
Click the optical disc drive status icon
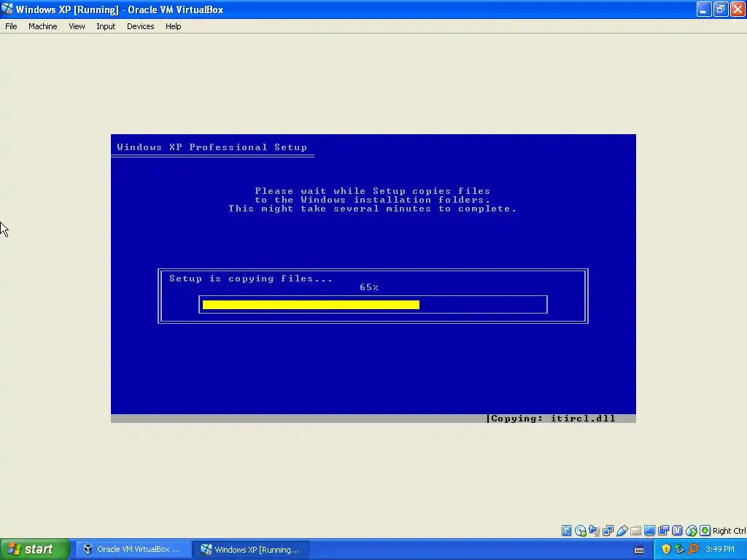pyautogui.click(x=580, y=531)
